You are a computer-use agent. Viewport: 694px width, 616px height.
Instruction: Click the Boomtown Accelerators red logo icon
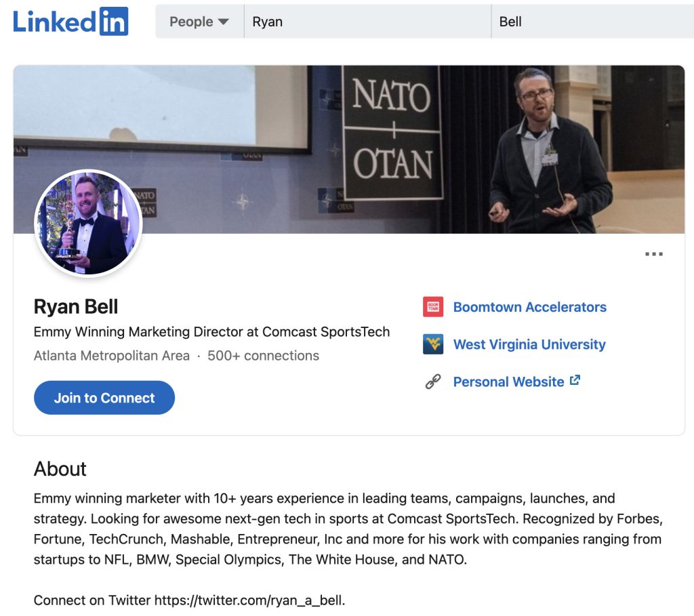pos(433,307)
